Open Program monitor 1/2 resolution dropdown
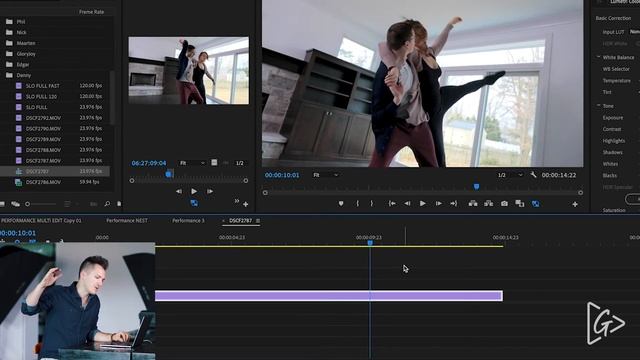The height and width of the screenshot is (360, 640). tap(510, 175)
